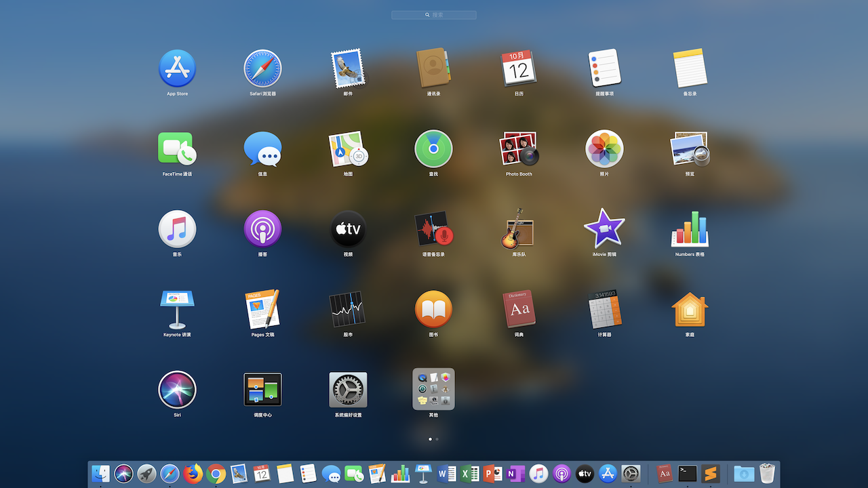868x488 pixels.
Task: Open Pages 文稿 in the Launchpad grid
Action: (262, 310)
